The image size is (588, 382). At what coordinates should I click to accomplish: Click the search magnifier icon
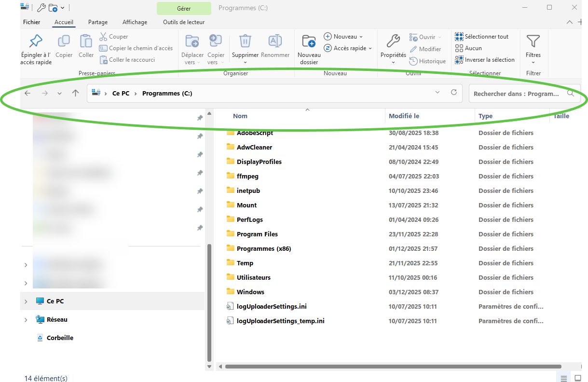pos(571,93)
